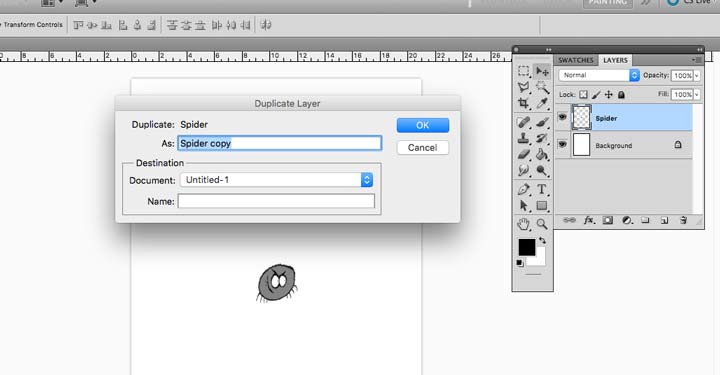Open the Opacity slider arrow

[697, 76]
